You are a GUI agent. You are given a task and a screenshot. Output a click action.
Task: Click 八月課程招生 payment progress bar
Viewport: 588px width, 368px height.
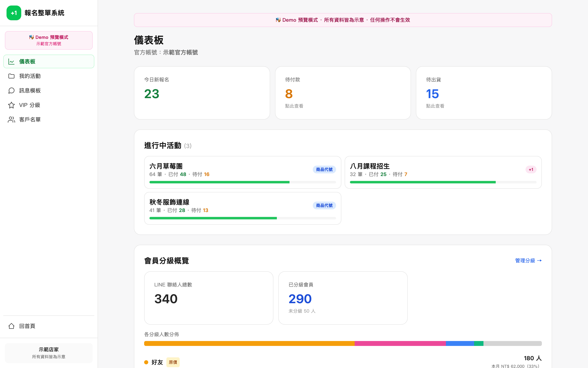click(443, 182)
